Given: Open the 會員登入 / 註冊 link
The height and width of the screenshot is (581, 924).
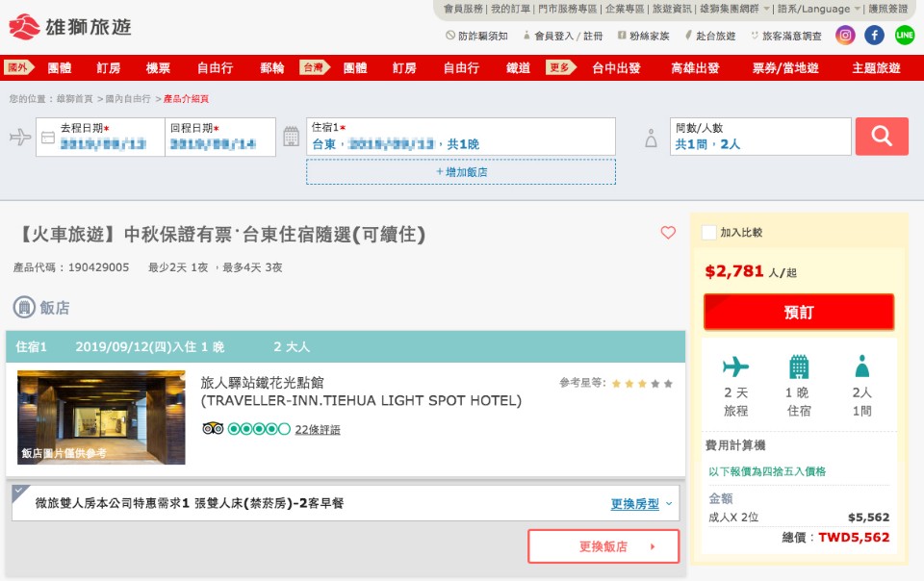Looking at the screenshot, I should (x=563, y=36).
